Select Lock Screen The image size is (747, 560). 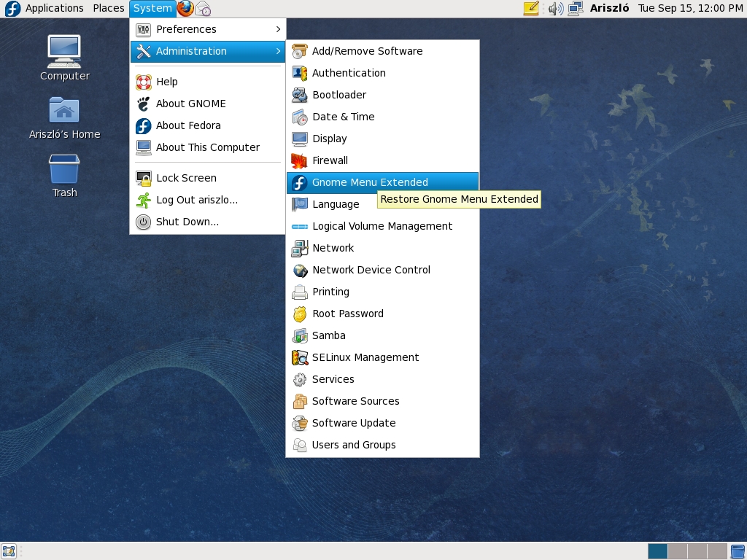point(208,178)
